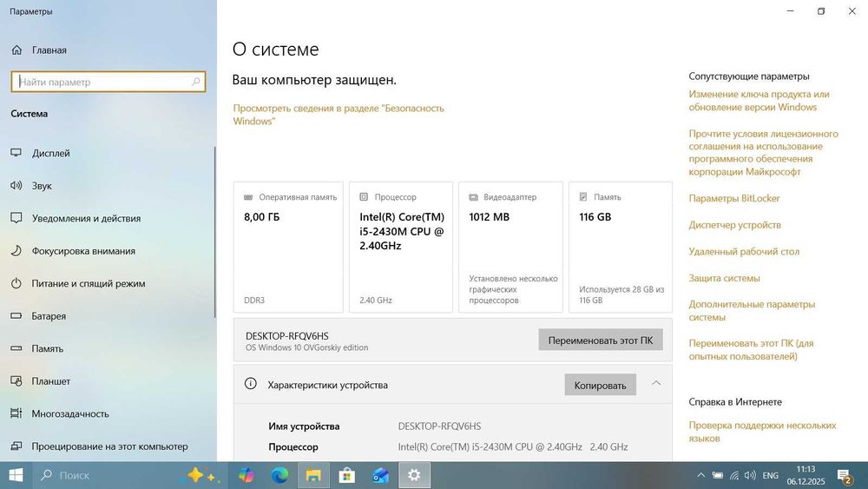The image size is (868, 489).
Task: Click the Видеоадаптер card icon
Action: [473, 197]
